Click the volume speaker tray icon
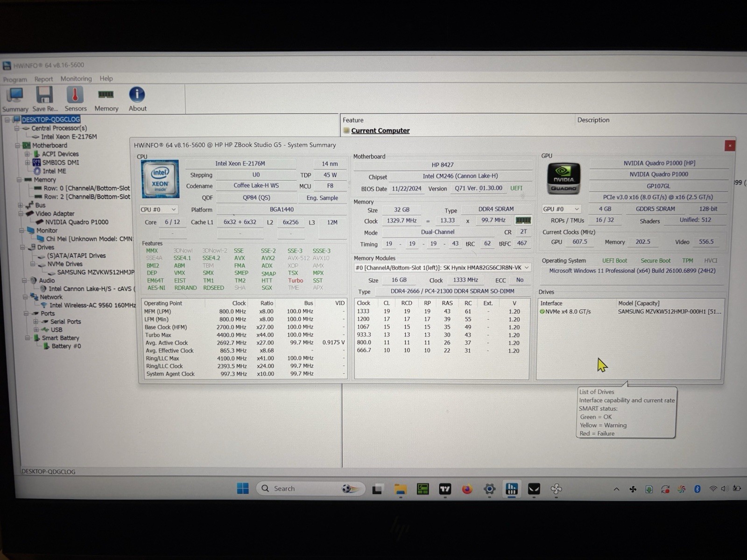Image resolution: width=747 pixels, height=560 pixels. point(725,489)
